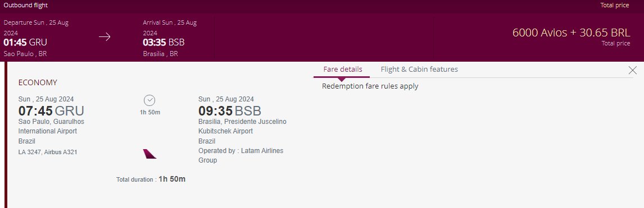Click the Redemption fare rules apply text
The height and width of the screenshot is (208, 644).
(x=370, y=86)
